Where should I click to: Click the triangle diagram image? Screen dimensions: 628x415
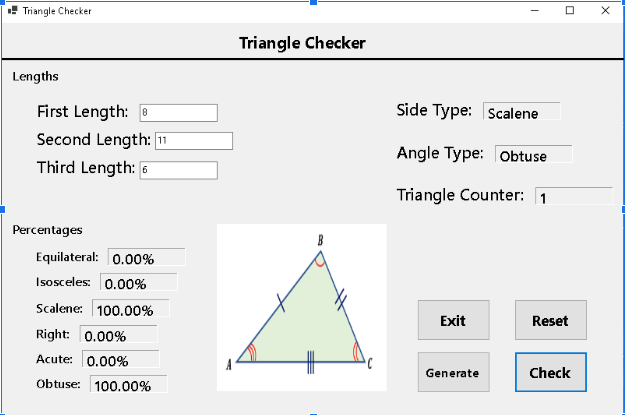click(x=302, y=307)
